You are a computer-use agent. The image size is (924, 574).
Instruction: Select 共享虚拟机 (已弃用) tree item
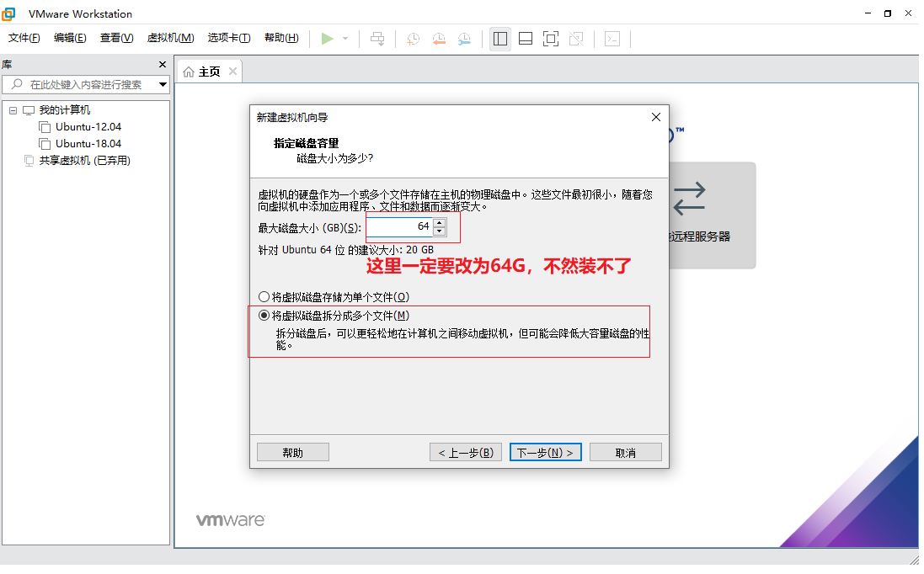pyautogui.click(x=85, y=161)
